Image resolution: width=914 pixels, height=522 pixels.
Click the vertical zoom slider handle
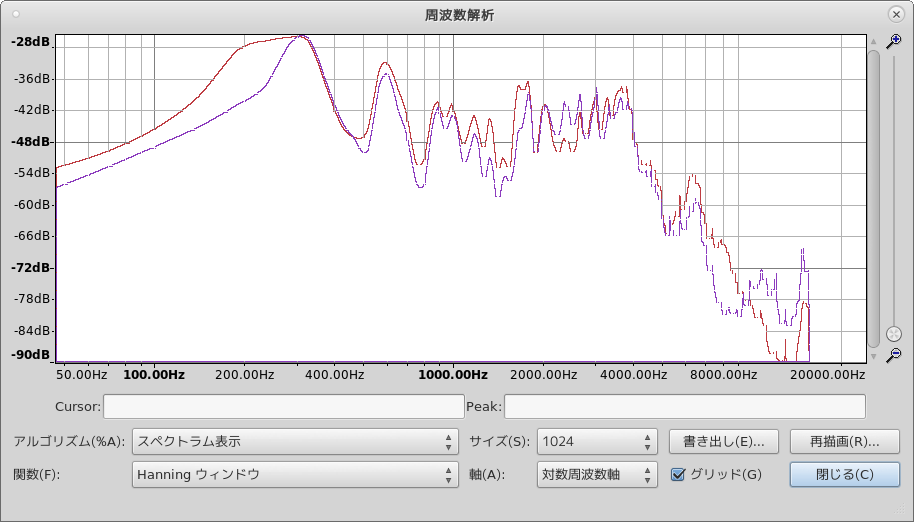(x=894, y=334)
